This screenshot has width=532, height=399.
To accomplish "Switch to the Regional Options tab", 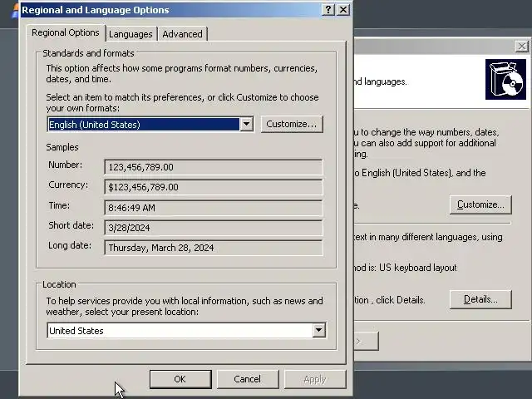I will coord(66,33).
